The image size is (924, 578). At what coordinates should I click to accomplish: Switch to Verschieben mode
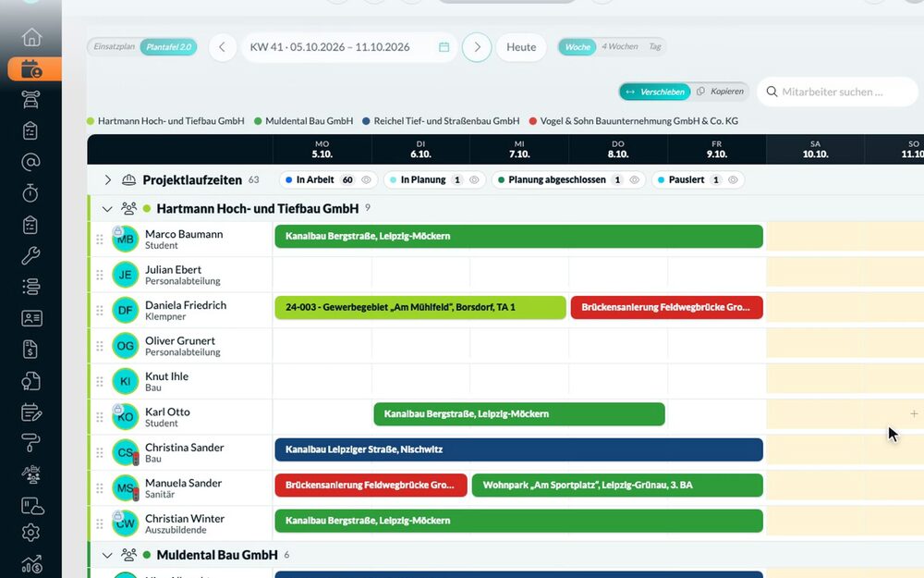655,92
